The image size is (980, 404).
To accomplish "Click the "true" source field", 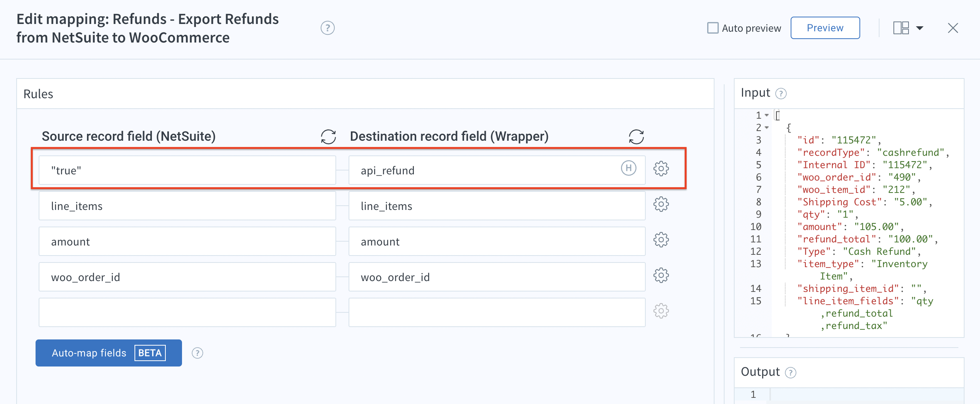I will click(187, 170).
